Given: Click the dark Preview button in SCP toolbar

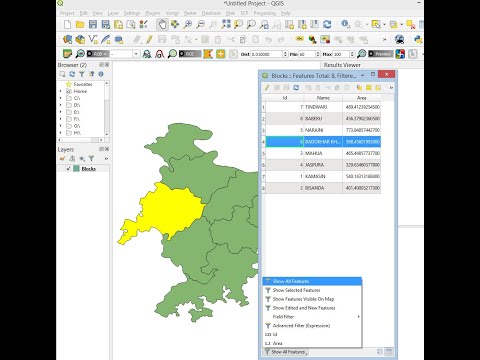Looking at the screenshot, I should click(381, 54).
